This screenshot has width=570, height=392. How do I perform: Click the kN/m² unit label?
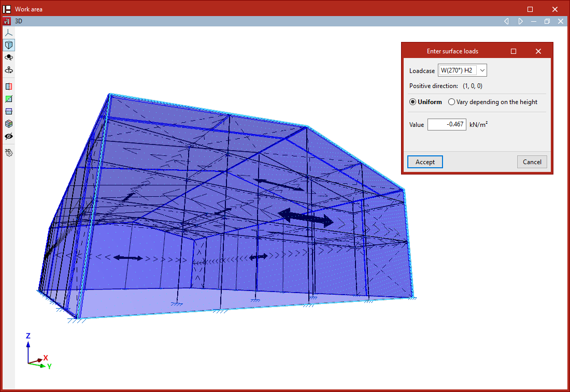[x=478, y=124]
